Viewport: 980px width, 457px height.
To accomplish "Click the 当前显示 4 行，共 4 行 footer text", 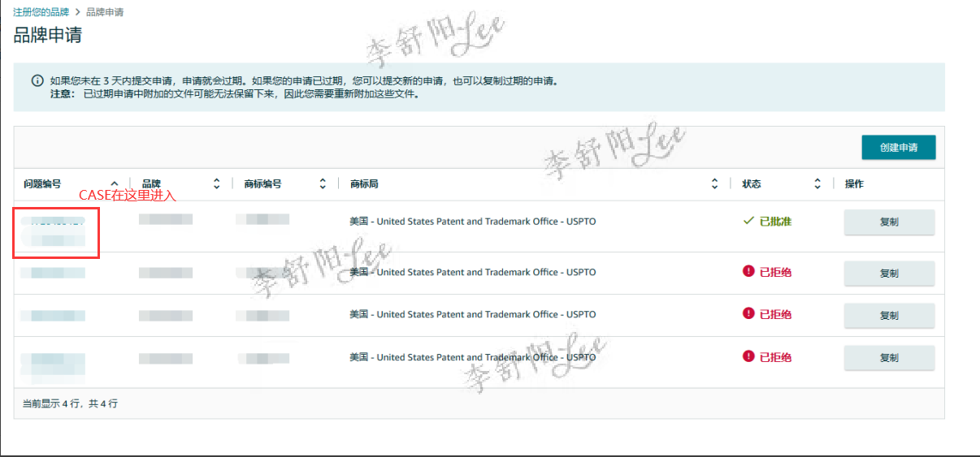I will [x=70, y=403].
